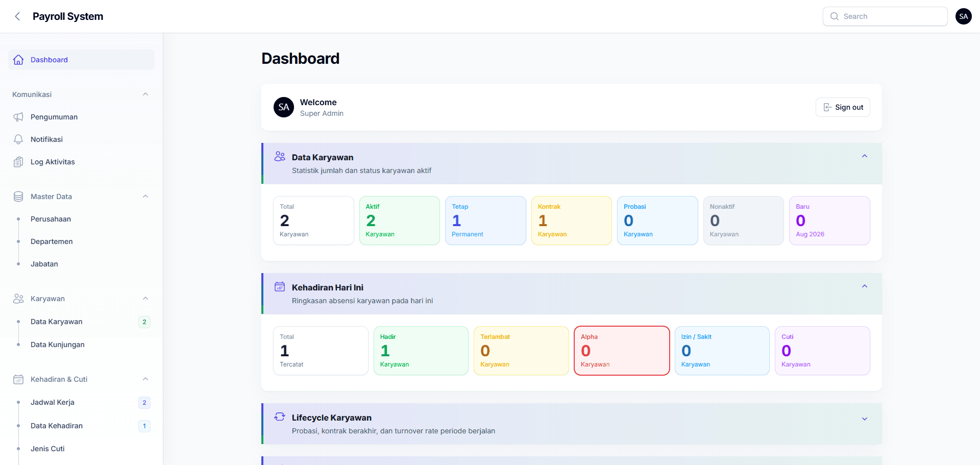Click the Lifecycle Karyawan cycle icon
This screenshot has height=465, width=980.
[x=280, y=417]
